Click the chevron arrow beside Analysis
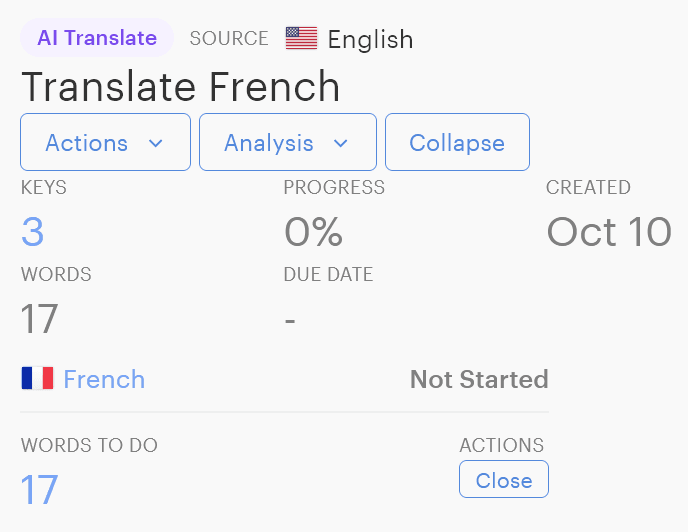 tap(341, 143)
